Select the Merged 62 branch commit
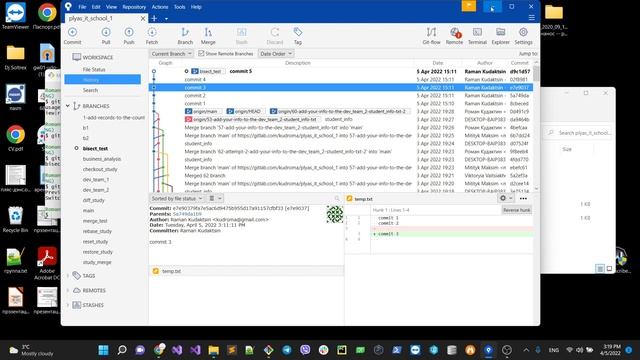 pyautogui.click(x=341, y=176)
